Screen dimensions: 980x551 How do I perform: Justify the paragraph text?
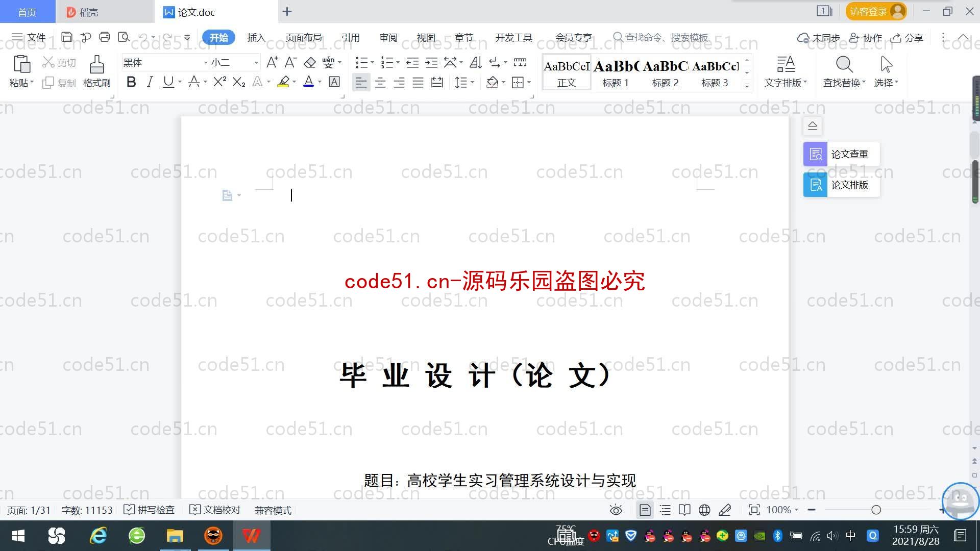point(418,82)
